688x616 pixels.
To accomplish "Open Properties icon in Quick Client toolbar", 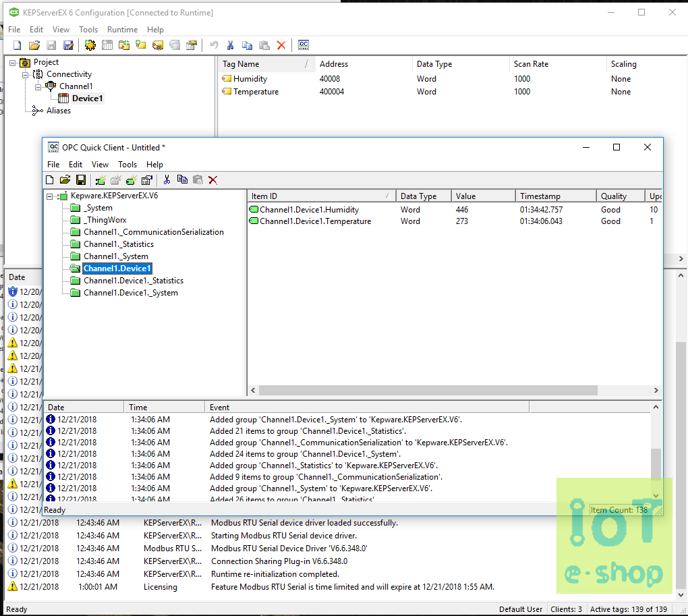I will 147,180.
